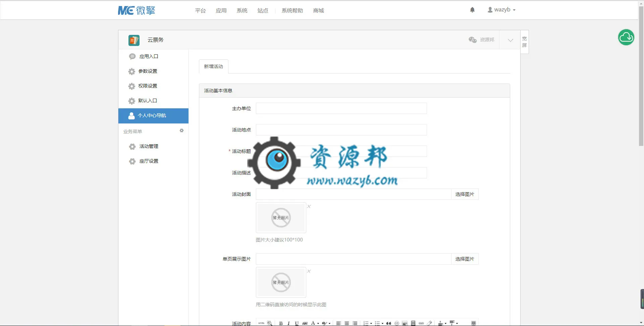Open bullet list style dropdown
Image resolution: width=644 pixels, height=326 pixels.
coord(382,323)
